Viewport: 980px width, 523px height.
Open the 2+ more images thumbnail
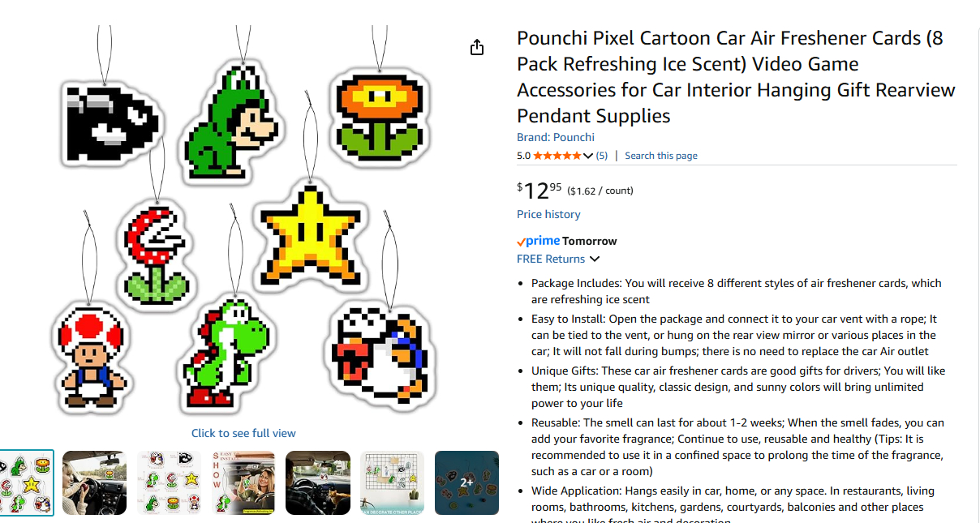coord(466,482)
